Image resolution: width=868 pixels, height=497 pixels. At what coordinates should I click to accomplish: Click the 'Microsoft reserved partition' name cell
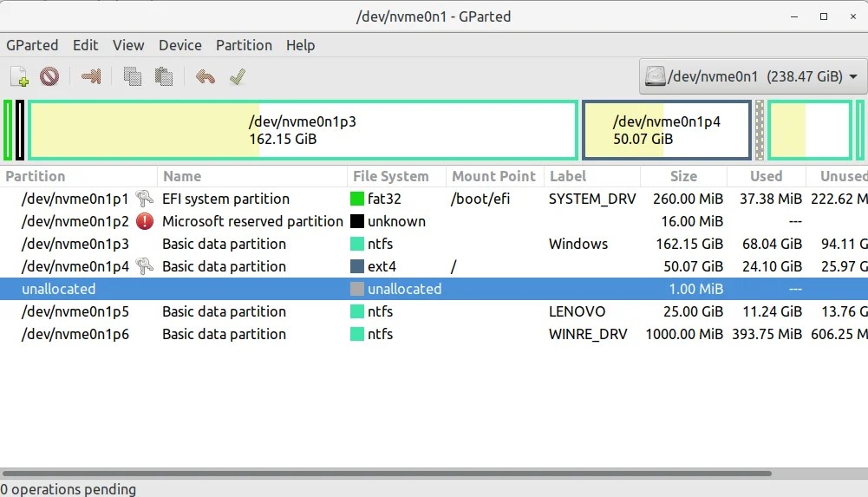[x=252, y=221]
